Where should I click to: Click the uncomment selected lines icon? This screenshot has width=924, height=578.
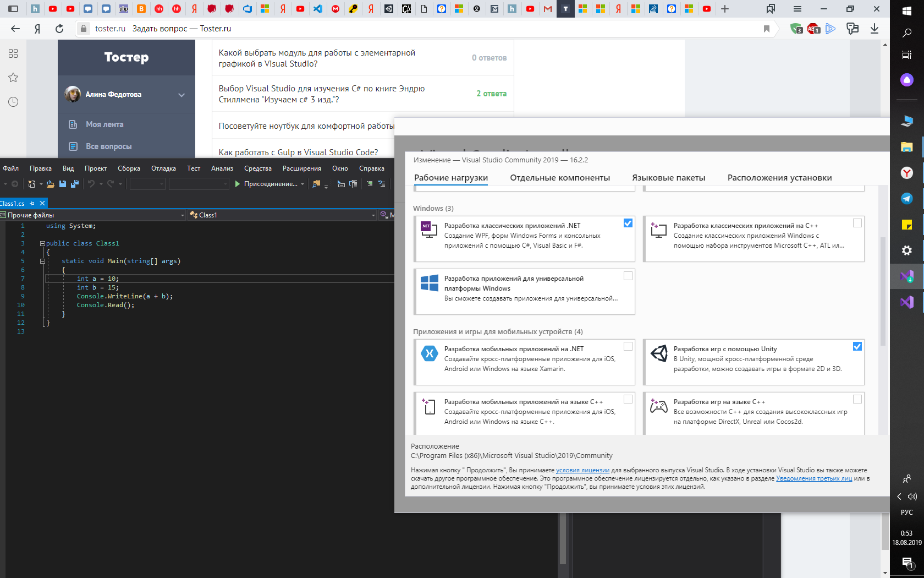(x=382, y=184)
